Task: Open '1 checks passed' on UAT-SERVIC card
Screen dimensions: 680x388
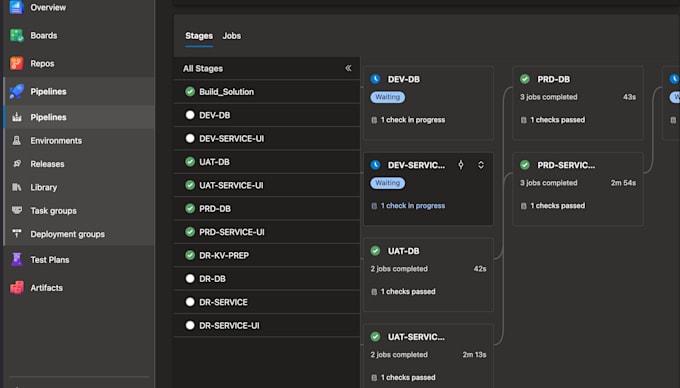Action: pyautogui.click(x=408, y=378)
